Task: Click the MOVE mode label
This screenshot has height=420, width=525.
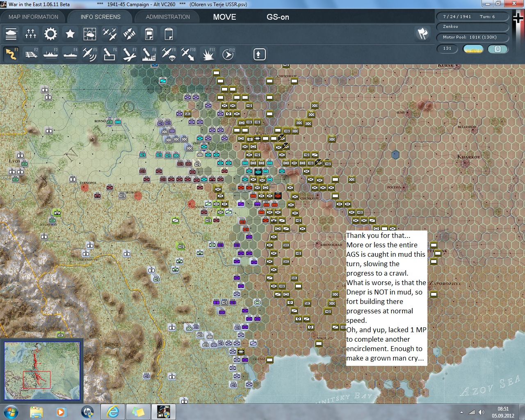Action: (224, 17)
